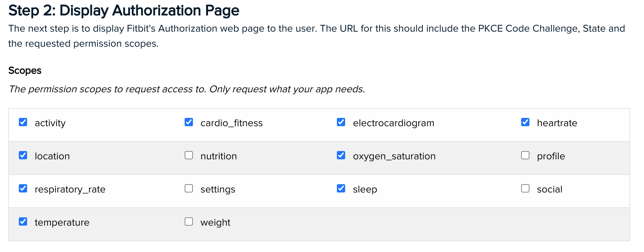
Task: Uncheck the activity scope checkbox
Action: click(23, 122)
